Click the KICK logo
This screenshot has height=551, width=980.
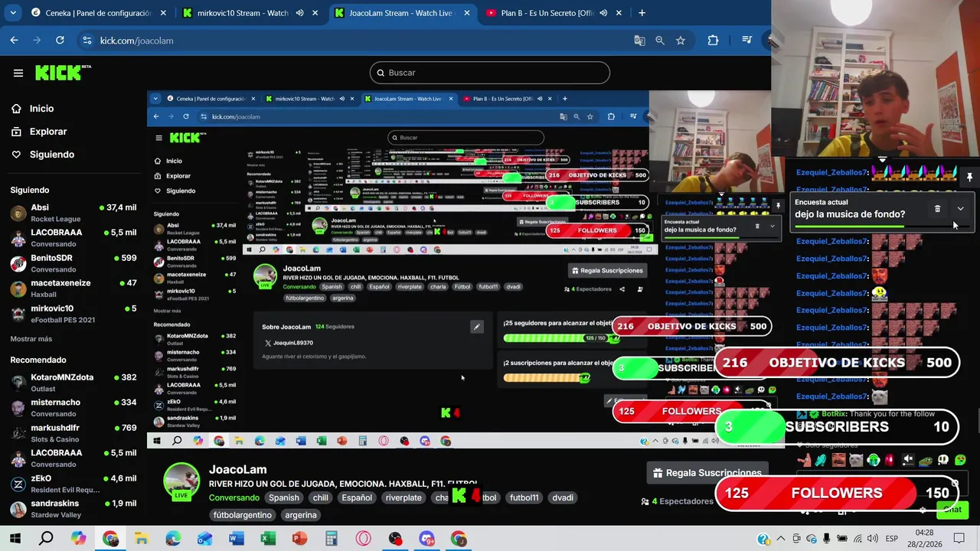click(x=63, y=73)
